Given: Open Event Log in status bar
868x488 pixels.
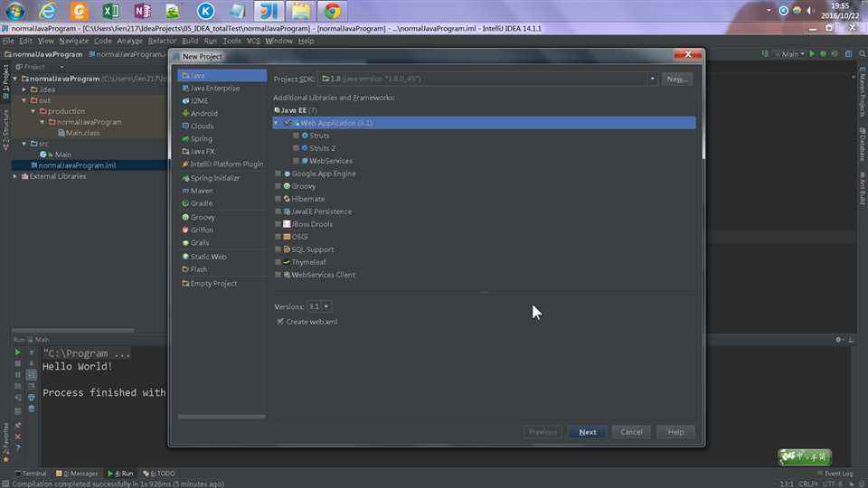Looking at the screenshot, I should [835, 474].
